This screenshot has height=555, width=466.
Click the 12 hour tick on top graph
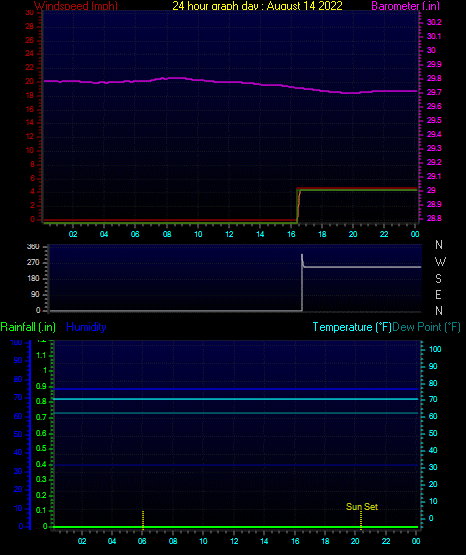(x=229, y=234)
